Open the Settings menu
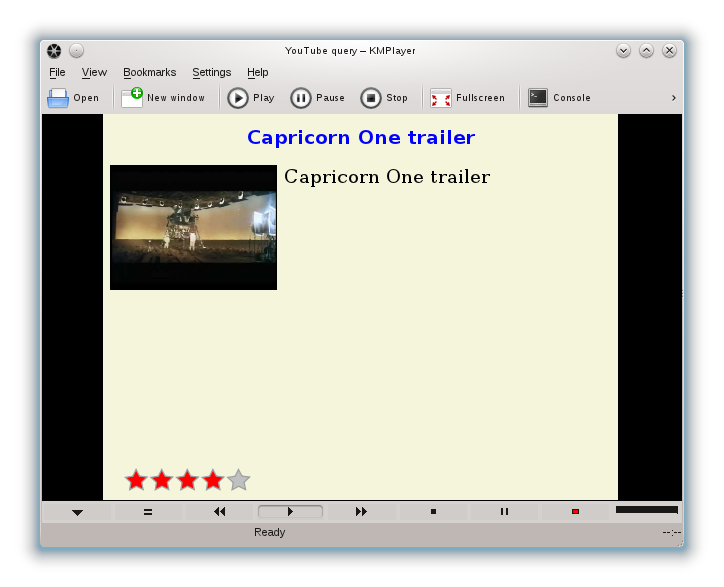 click(x=211, y=73)
